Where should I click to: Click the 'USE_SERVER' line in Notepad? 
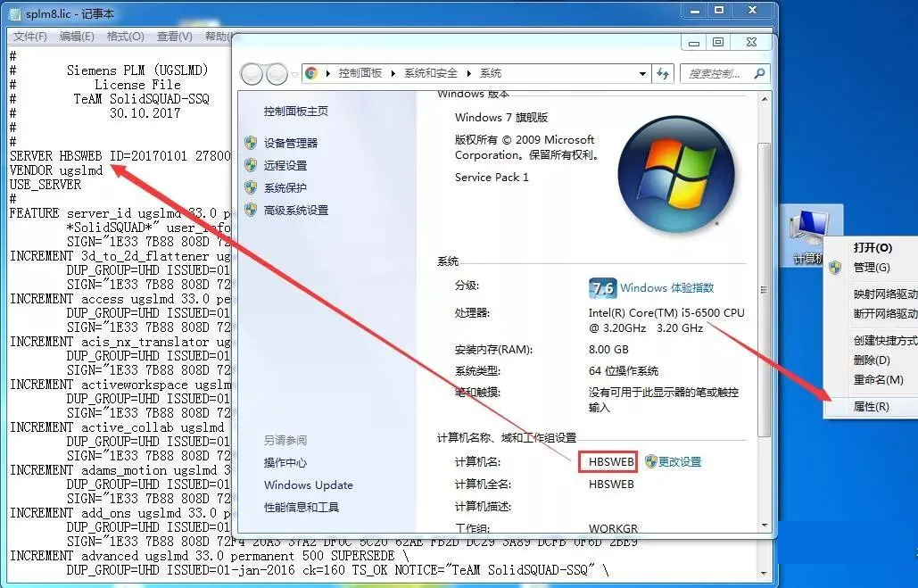click(45, 185)
